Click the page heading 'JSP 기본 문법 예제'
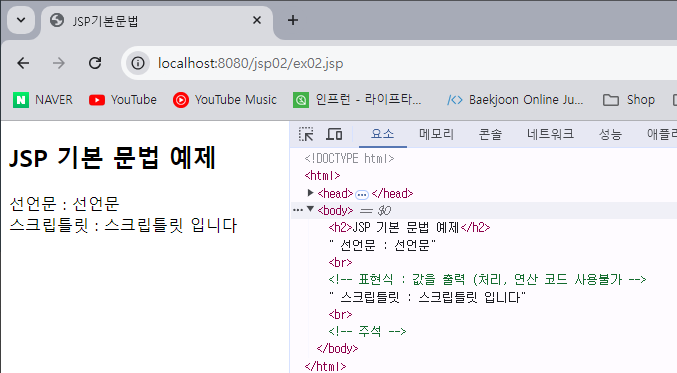 112,158
